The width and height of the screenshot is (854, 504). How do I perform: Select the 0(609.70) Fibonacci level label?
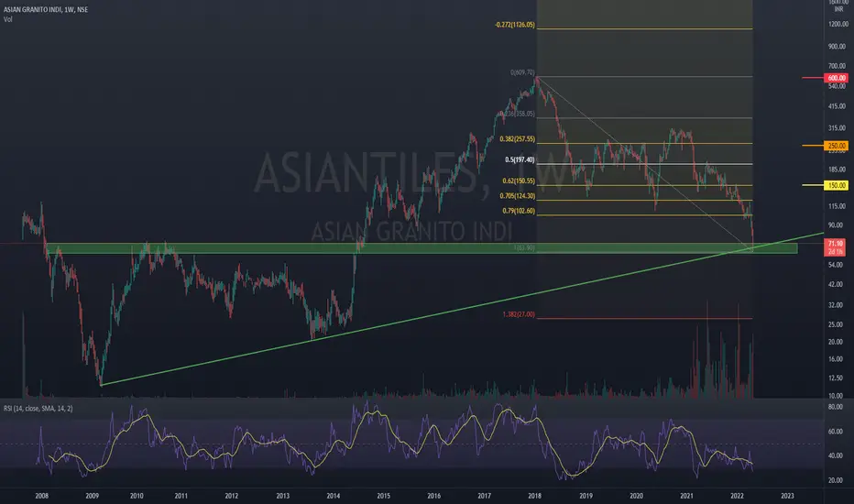[522, 72]
